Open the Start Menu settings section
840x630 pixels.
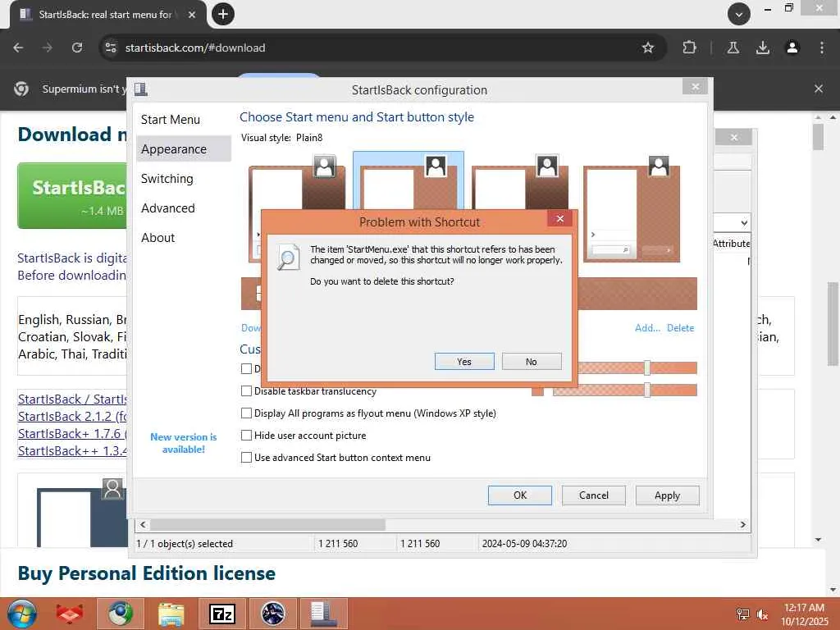[x=171, y=120]
